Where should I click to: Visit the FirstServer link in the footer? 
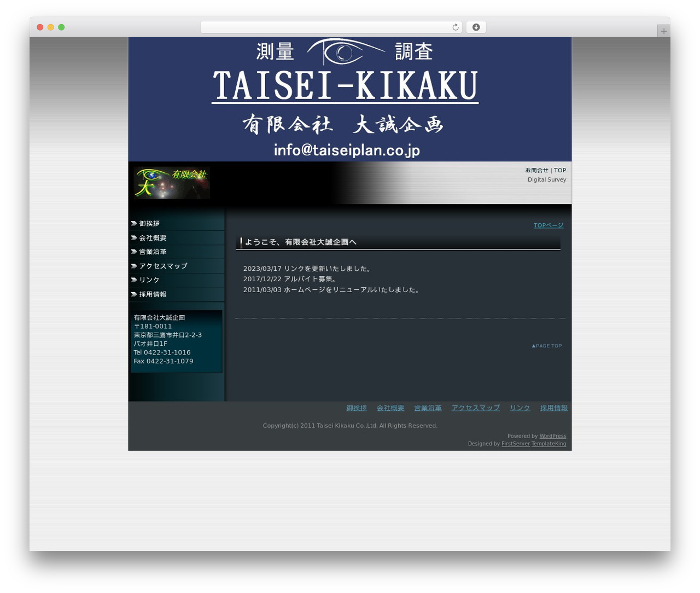point(516,444)
